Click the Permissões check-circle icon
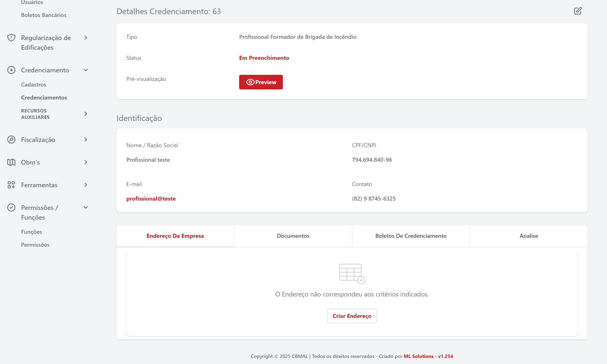This screenshot has height=364, width=607. pos(11,207)
